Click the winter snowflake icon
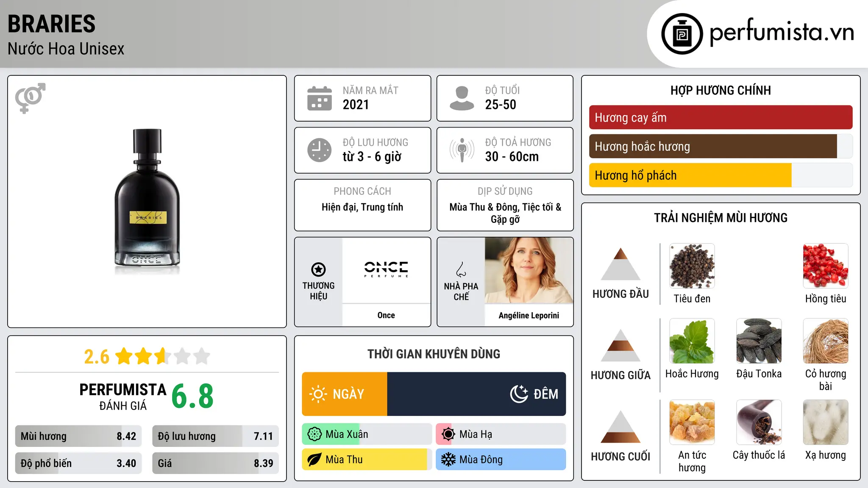The width and height of the screenshot is (868, 488). 448,459
